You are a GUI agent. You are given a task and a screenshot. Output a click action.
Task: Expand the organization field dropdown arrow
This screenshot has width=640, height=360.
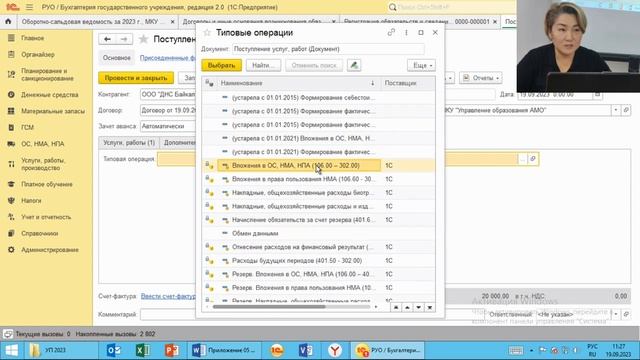[616, 110]
